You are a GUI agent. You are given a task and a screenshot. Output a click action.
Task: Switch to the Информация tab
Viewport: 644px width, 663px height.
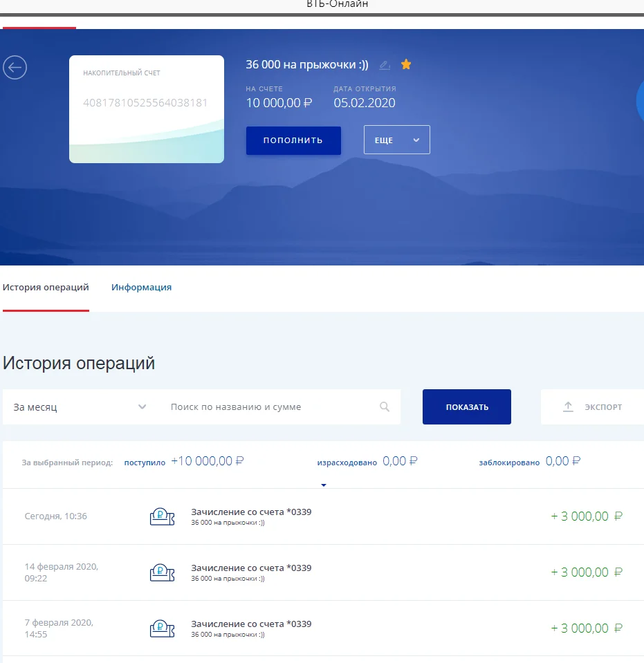[x=141, y=287]
